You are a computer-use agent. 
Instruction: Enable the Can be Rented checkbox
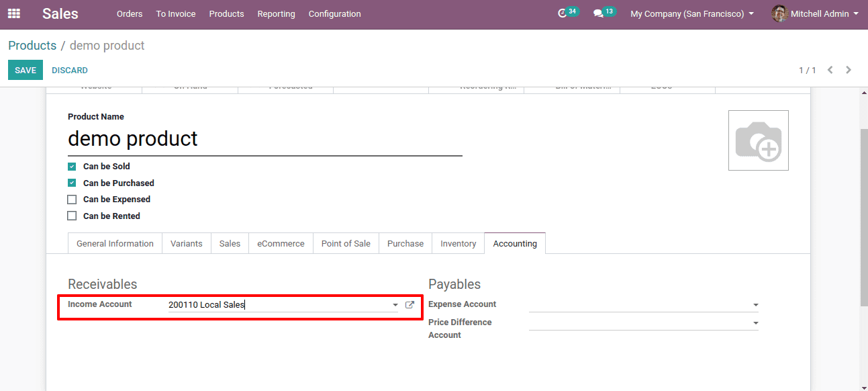[72, 216]
